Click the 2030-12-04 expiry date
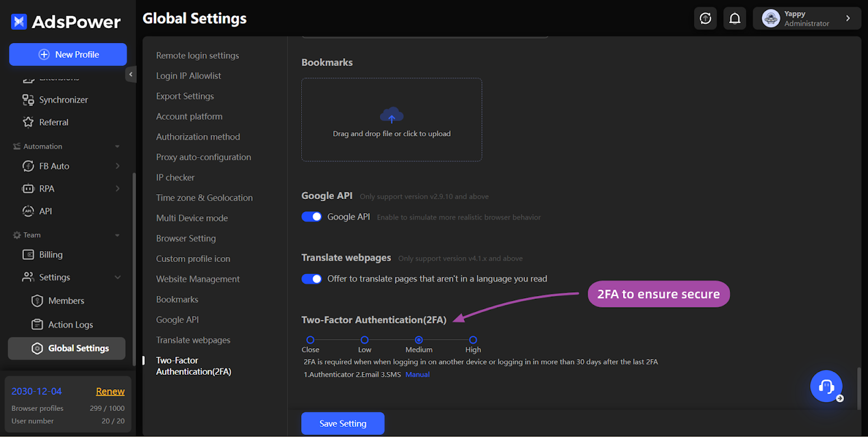 tap(36, 391)
